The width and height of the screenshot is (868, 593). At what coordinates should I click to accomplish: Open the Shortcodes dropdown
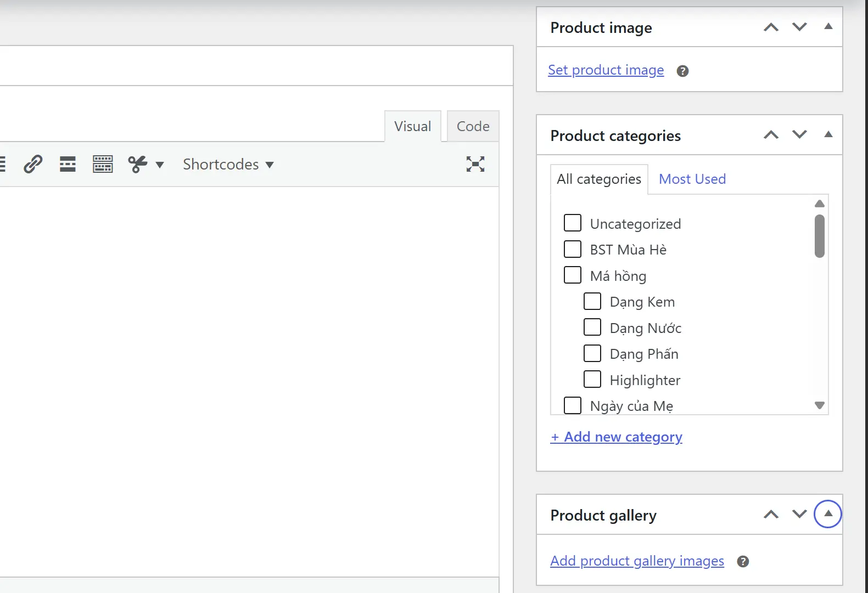[228, 165]
